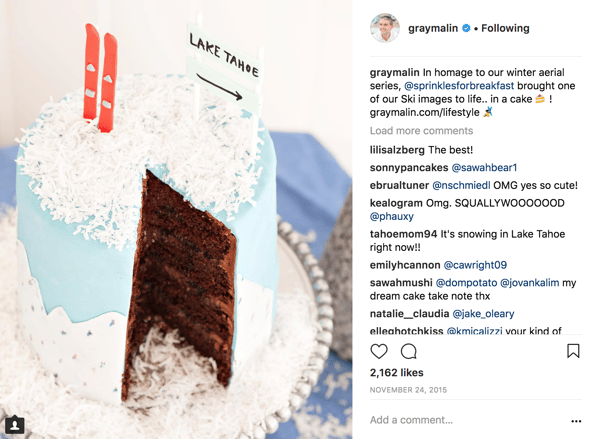This screenshot has width=600, height=439.
Task: Save post with the bookmark icon
Action: click(573, 351)
